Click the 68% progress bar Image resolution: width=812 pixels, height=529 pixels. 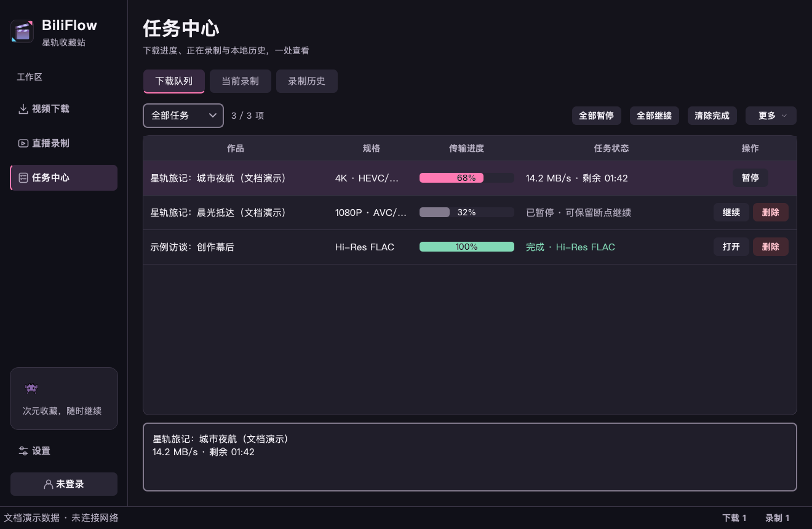[467, 178]
